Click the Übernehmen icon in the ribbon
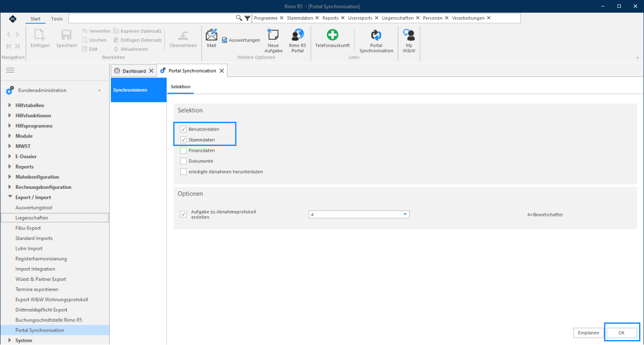This screenshot has height=345, width=644. coord(183,38)
